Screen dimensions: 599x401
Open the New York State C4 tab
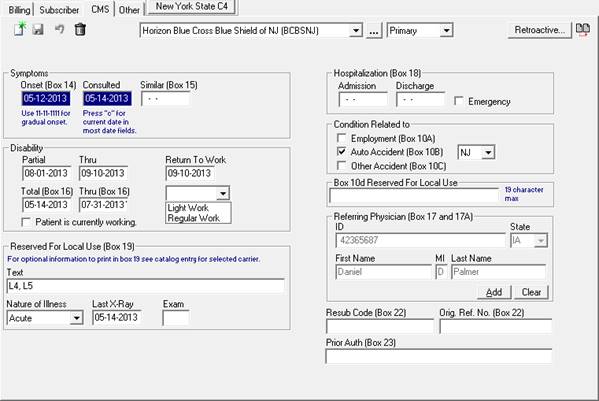coord(192,6)
